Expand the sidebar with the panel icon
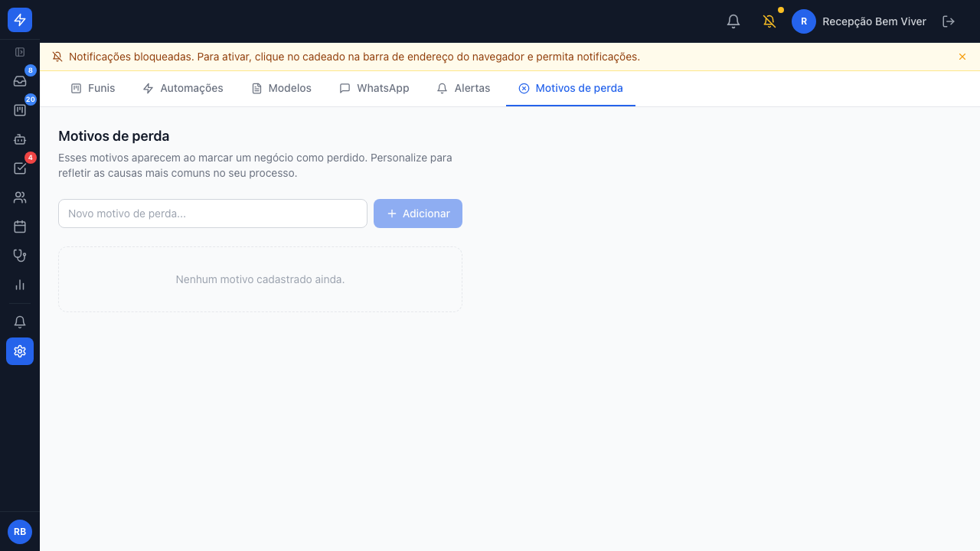 click(x=20, y=52)
